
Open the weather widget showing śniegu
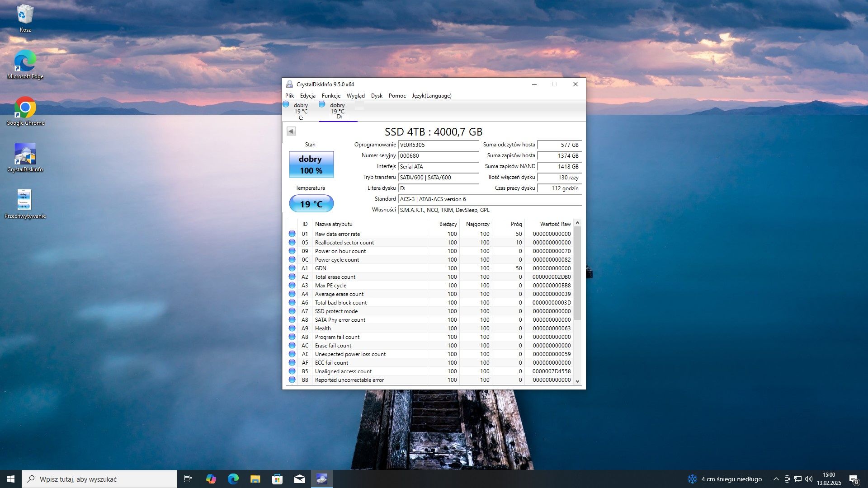click(725, 479)
